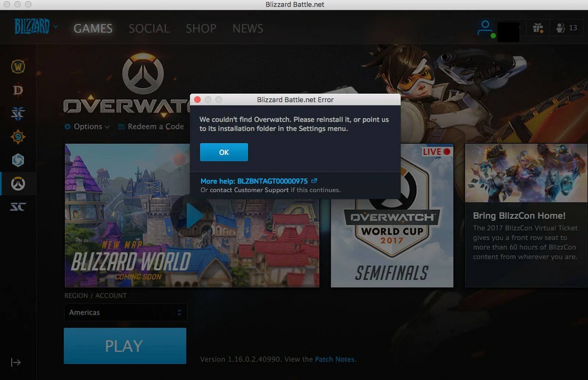Select the Overwatch sidebar icon
The image size is (588, 380).
[x=18, y=184]
